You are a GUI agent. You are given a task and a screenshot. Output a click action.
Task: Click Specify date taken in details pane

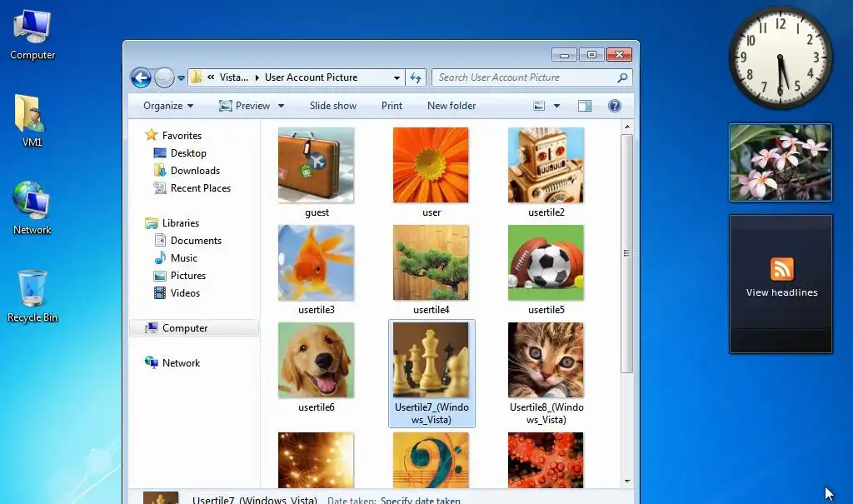pos(421,500)
